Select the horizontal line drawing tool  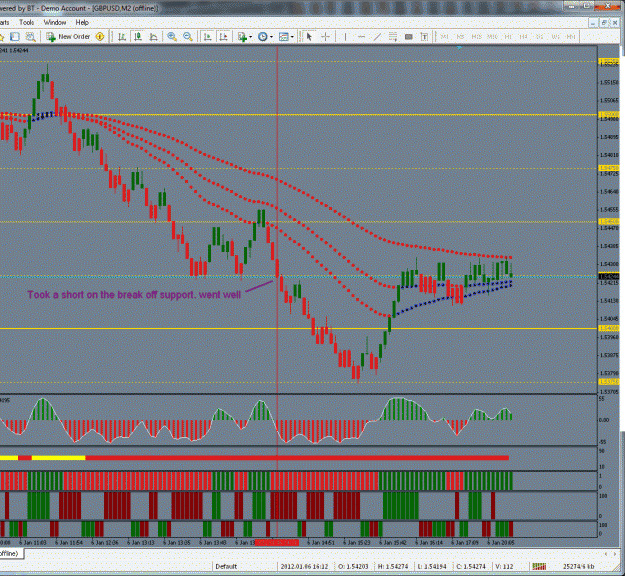click(362, 37)
